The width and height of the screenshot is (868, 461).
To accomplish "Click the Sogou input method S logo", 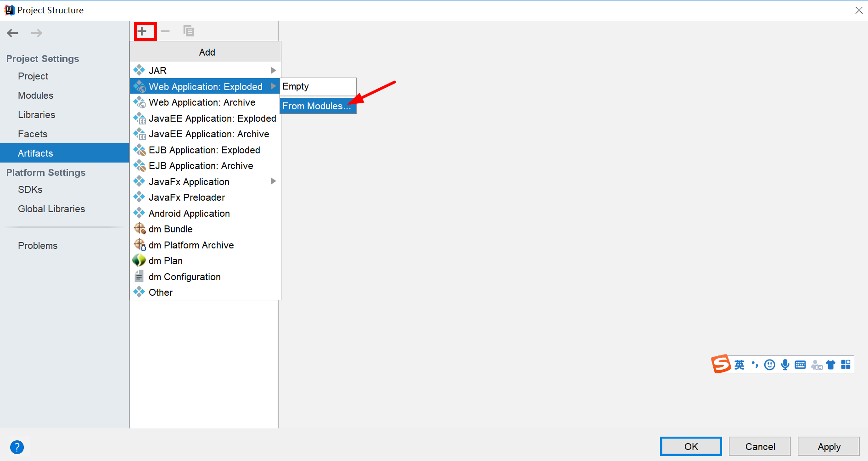I will pos(721,364).
